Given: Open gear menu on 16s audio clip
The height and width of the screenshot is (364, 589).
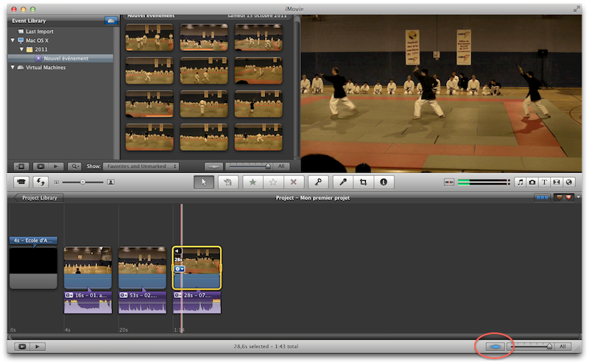Looking at the screenshot, I should click(x=69, y=296).
